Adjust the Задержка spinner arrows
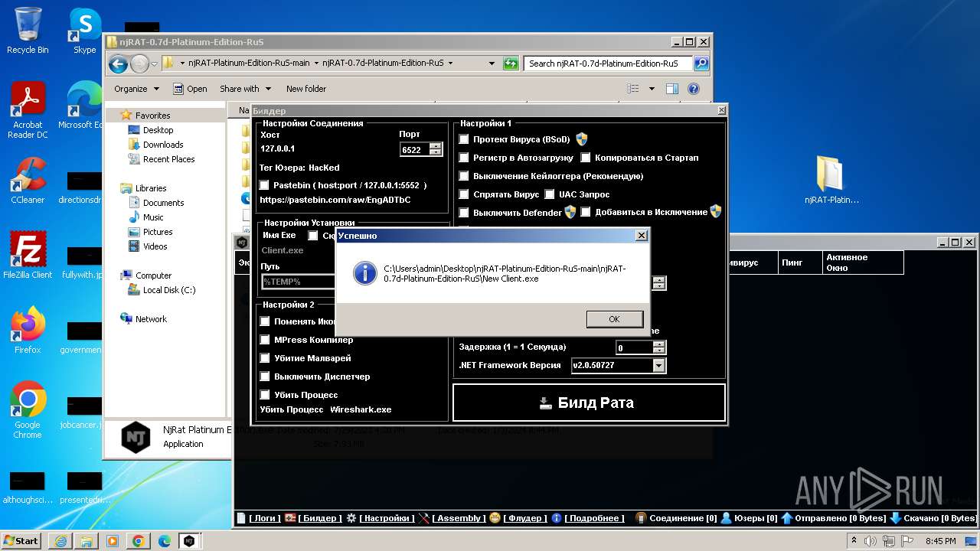 point(659,347)
